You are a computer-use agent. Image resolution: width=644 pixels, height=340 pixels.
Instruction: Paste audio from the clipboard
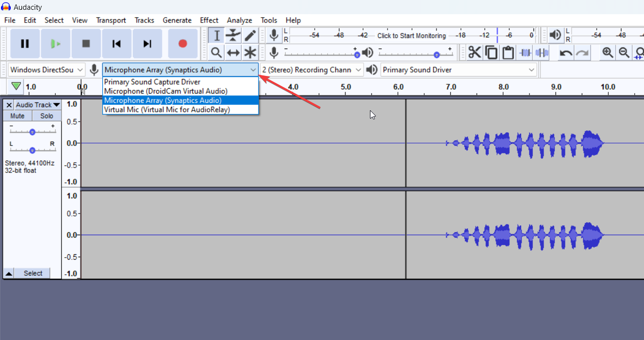pyautogui.click(x=508, y=52)
